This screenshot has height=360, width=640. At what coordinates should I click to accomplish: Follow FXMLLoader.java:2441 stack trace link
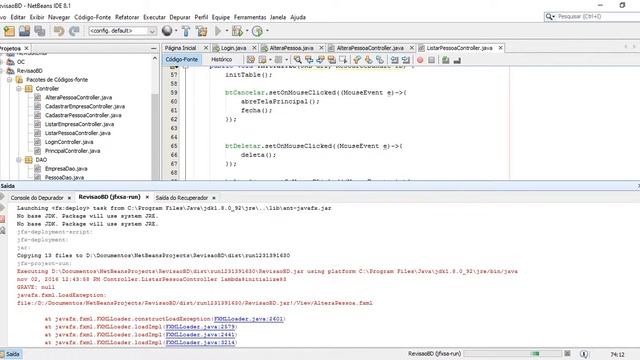[200, 335]
